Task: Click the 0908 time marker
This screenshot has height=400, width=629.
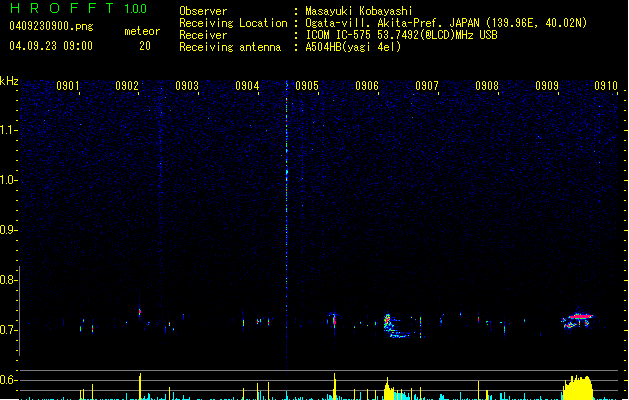Action: (x=487, y=86)
